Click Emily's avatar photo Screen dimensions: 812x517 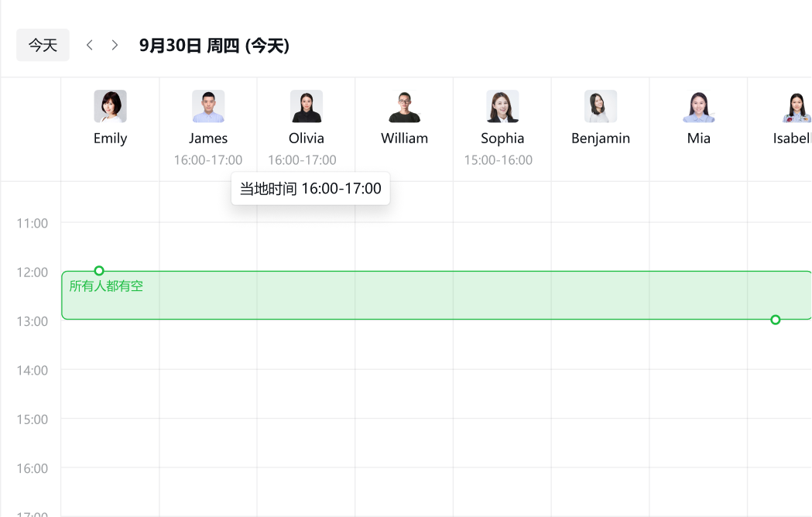click(110, 106)
